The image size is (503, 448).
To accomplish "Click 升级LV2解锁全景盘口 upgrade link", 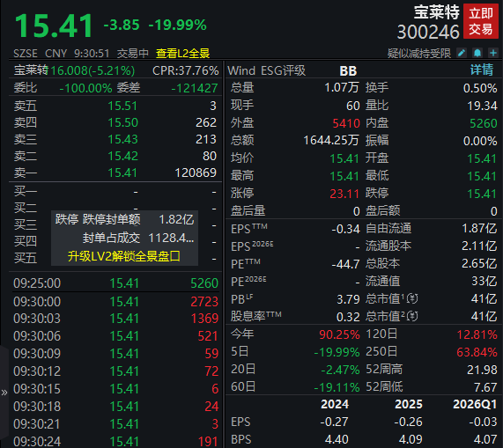I will point(124,256).
